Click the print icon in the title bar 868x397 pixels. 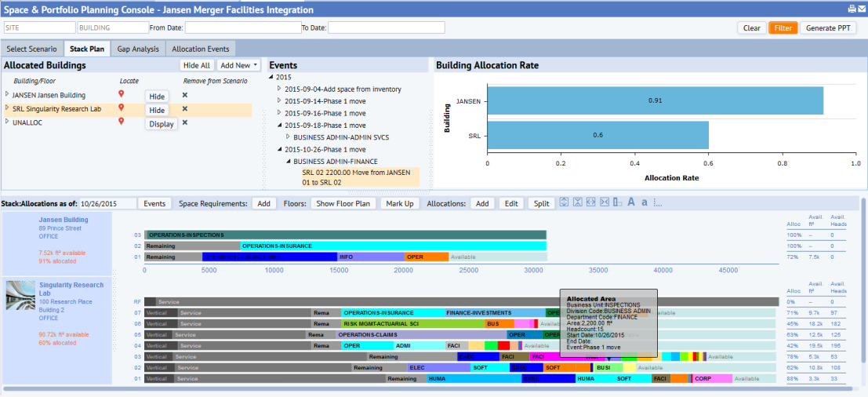click(x=852, y=9)
